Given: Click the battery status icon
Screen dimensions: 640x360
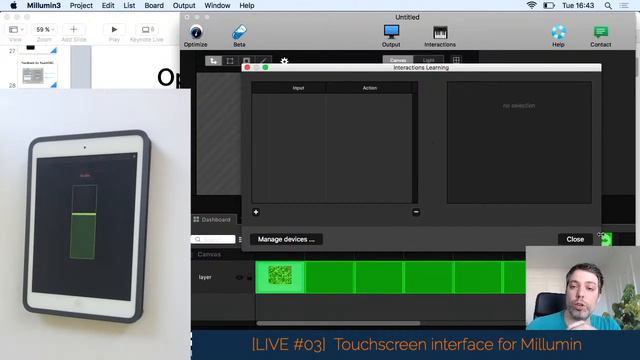Looking at the screenshot, I should click(549, 5).
